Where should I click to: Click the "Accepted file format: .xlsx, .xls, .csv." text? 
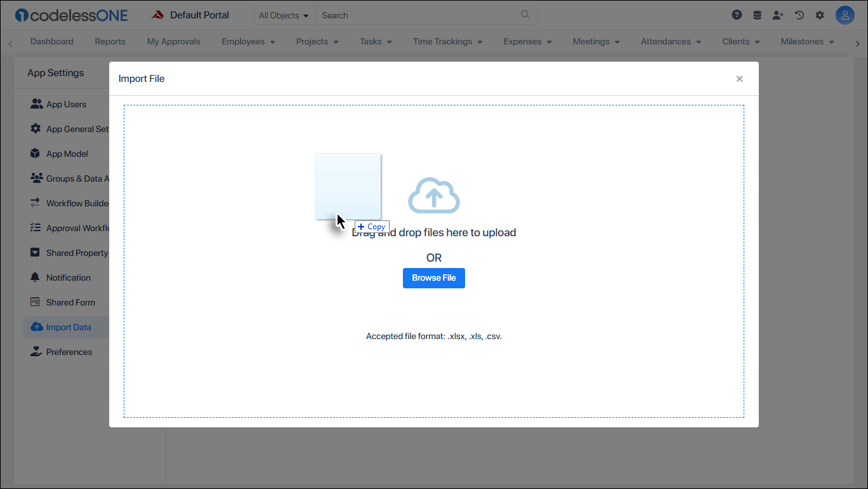pos(434,337)
